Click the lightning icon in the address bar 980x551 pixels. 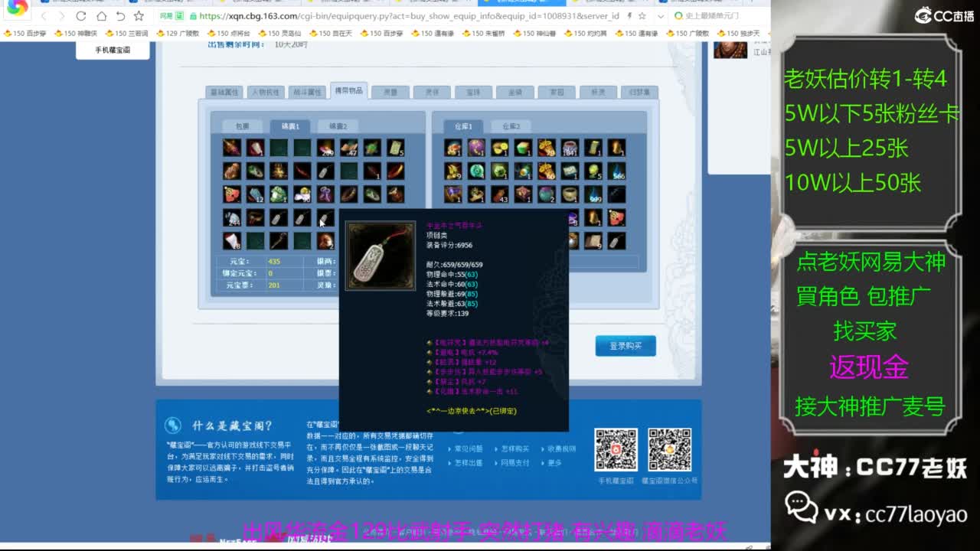(x=629, y=17)
